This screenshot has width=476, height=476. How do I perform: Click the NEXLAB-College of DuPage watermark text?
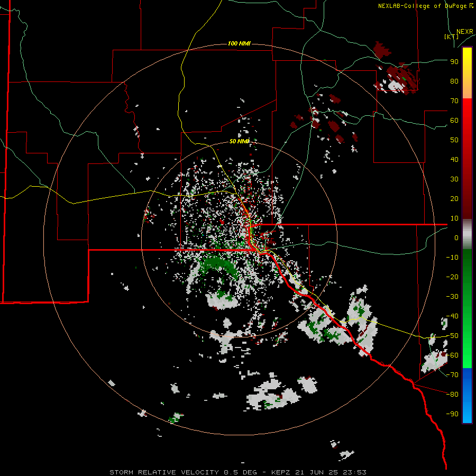click(x=425, y=6)
